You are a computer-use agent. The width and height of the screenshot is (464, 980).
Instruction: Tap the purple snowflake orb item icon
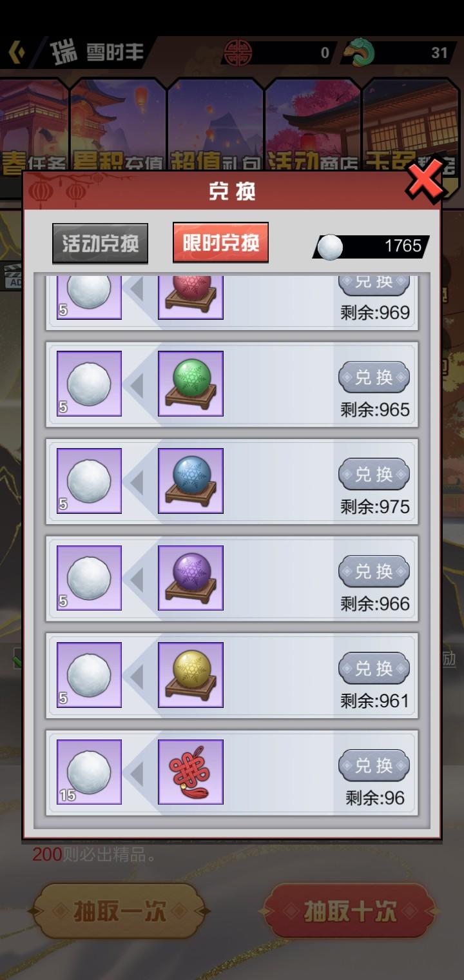pos(191,578)
